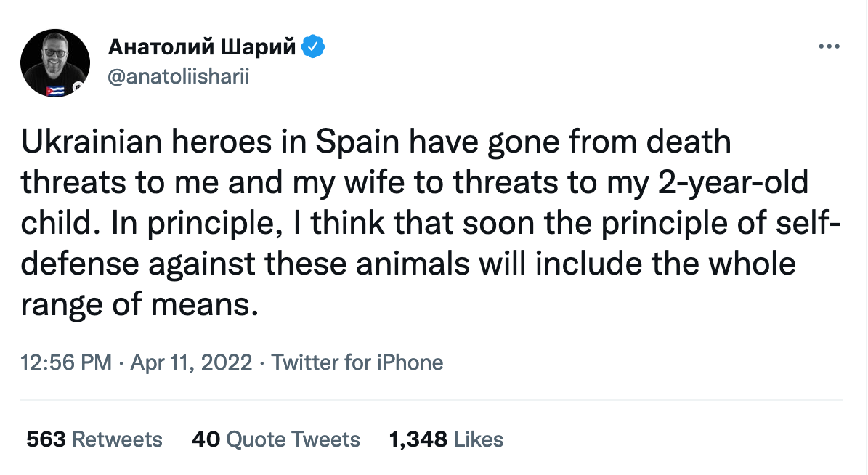Open the tweet's more options menu
The image size is (868, 475).
(829, 47)
